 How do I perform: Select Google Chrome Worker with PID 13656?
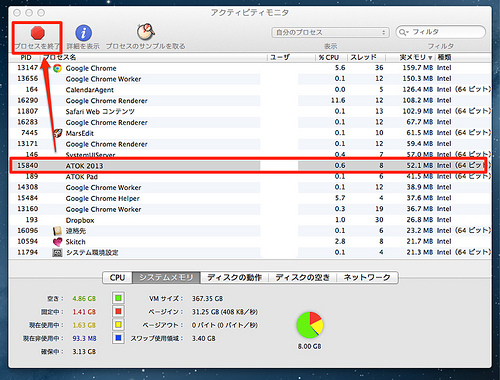pyautogui.click(x=250, y=79)
